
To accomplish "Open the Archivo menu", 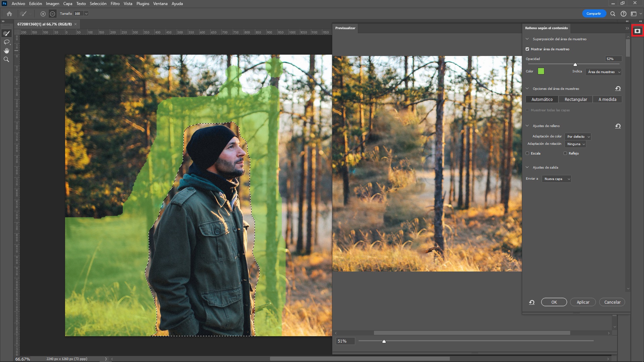I will (x=18, y=4).
